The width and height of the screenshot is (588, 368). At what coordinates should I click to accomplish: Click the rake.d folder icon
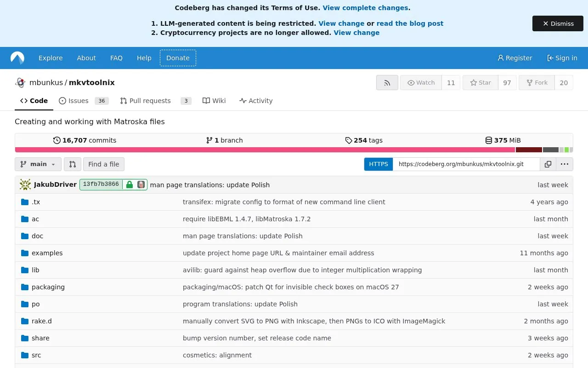coord(25,321)
